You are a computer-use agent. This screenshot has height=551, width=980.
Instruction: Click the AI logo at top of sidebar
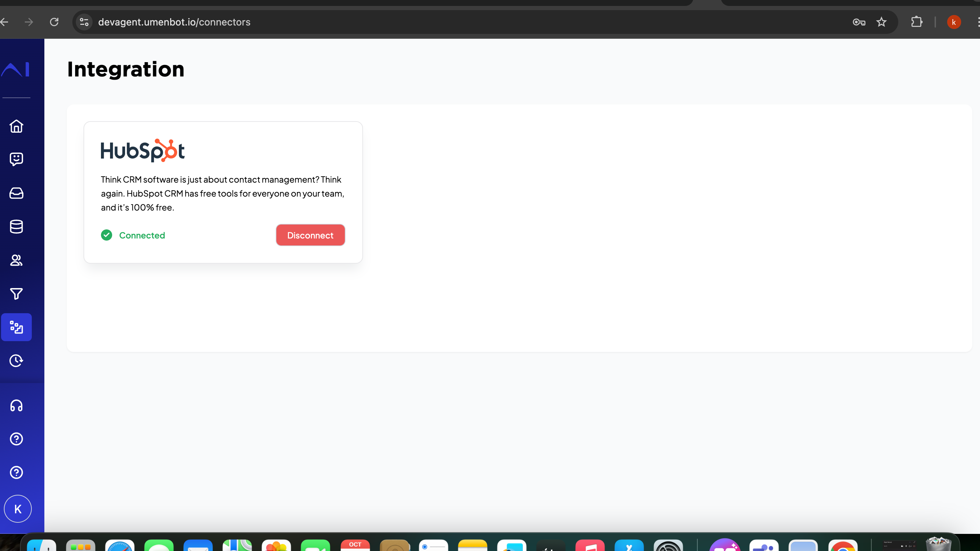[x=16, y=69]
